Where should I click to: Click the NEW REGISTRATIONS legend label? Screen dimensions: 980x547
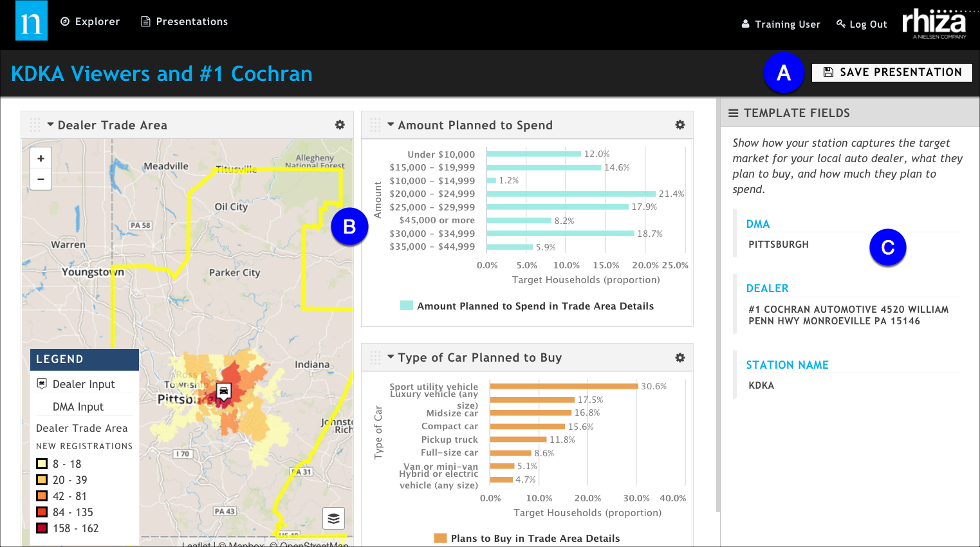[x=84, y=446]
